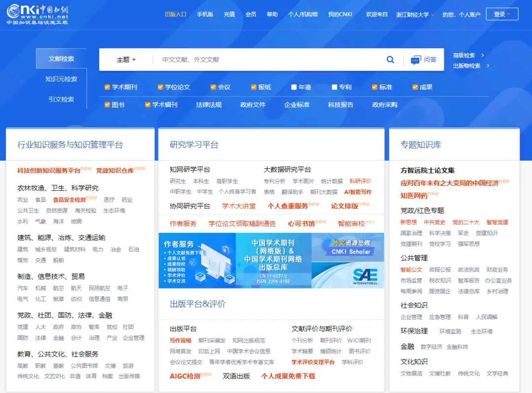
Task: Toggle the 图书 checkbox
Action: (107, 105)
